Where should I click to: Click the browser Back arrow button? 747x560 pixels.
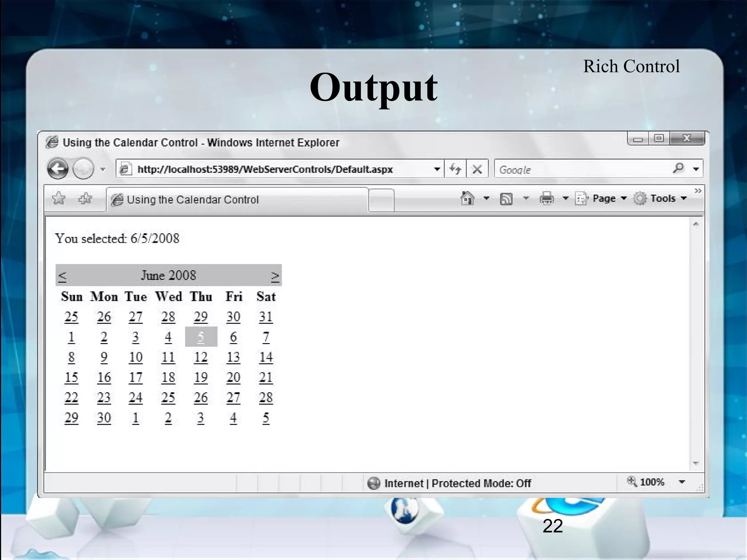click(58, 169)
